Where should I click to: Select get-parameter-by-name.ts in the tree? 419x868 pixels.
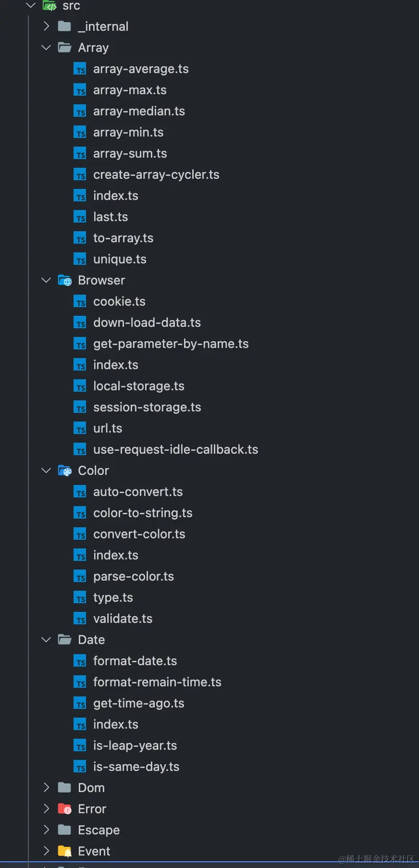click(171, 344)
